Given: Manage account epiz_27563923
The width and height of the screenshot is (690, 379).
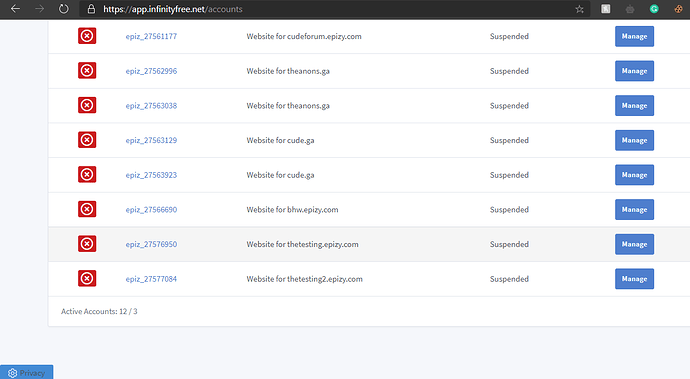Looking at the screenshot, I should (634, 175).
